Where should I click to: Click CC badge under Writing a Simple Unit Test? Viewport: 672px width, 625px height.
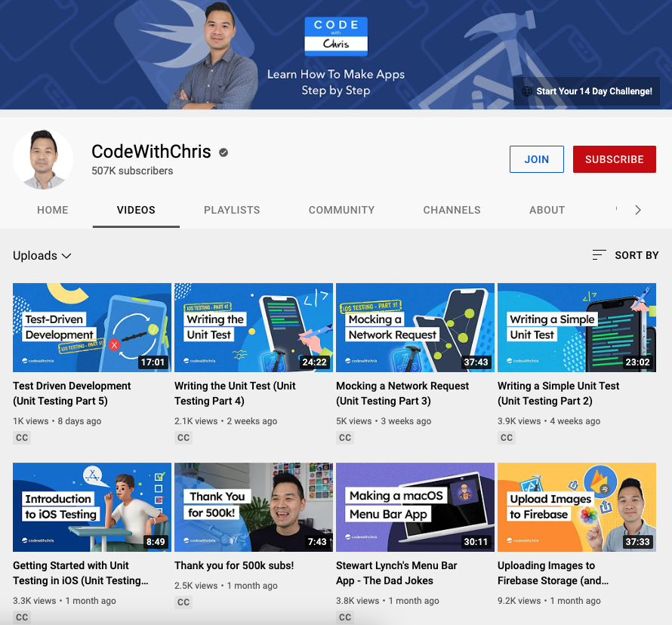click(x=507, y=437)
